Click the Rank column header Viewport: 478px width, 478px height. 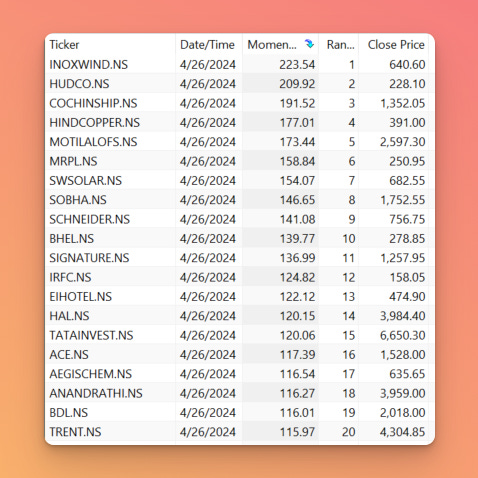340,45
